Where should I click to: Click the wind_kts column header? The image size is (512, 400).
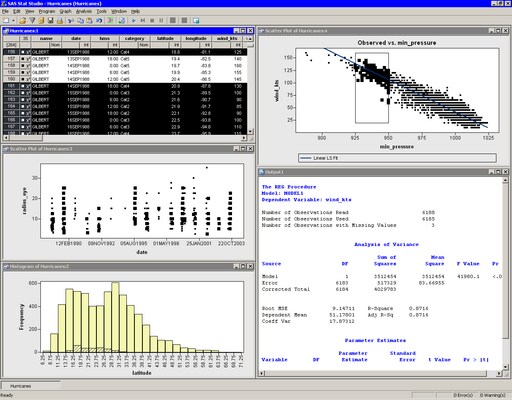(227, 39)
